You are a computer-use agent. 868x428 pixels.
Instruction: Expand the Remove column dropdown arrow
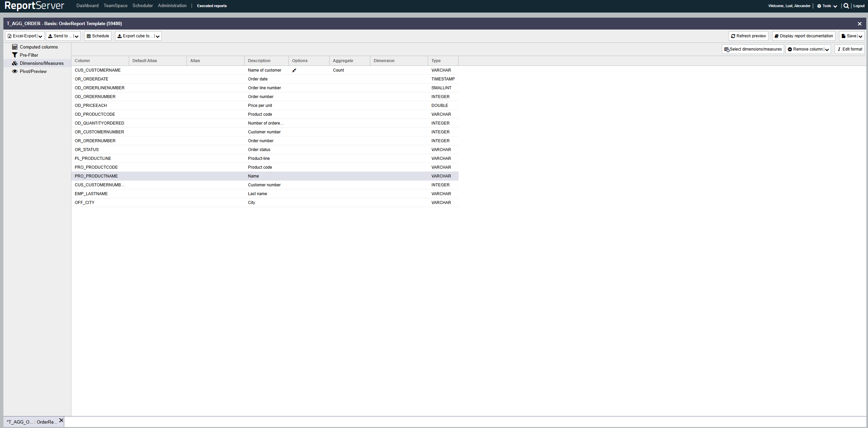coord(827,50)
